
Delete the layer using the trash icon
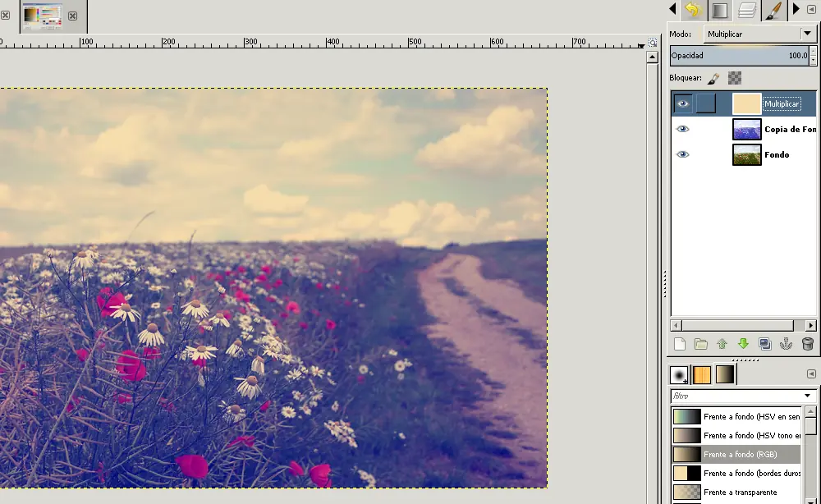click(807, 345)
